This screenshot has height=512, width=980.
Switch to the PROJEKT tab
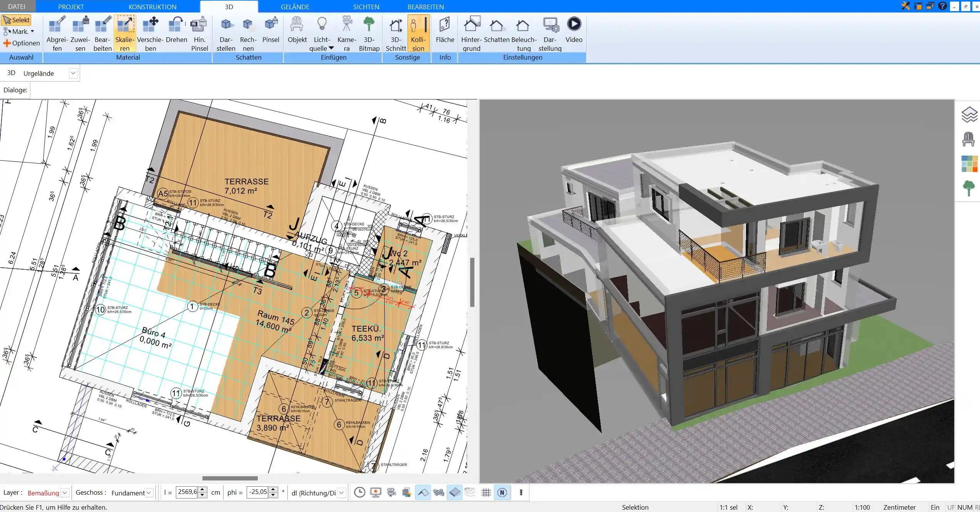tap(71, 7)
